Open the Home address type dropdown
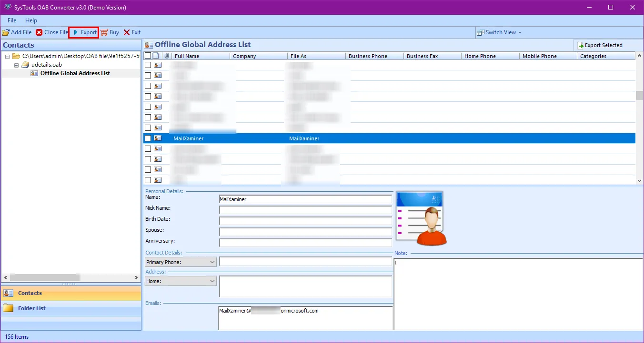Viewport: 644px width, 343px height. (181, 281)
